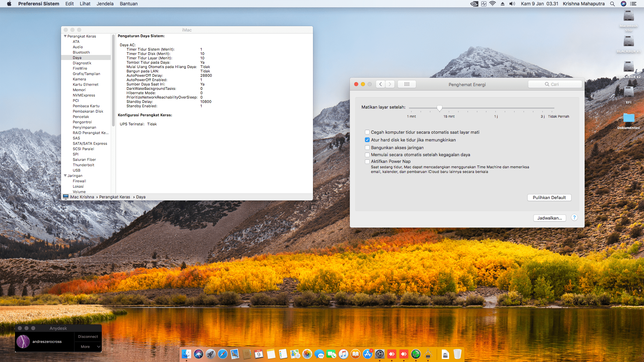Open the AnyDesk More dropdown
This screenshot has height=362, width=644.
[x=88, y=347]
